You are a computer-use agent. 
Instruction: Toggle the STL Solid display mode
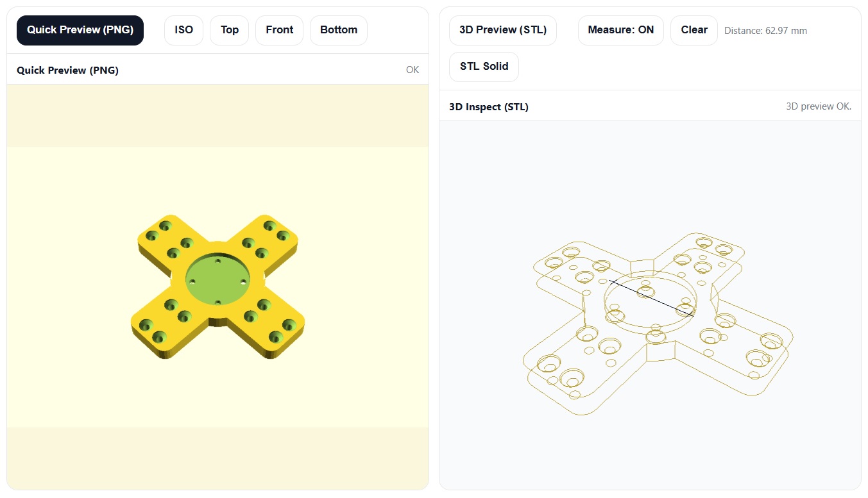(484, 67)
